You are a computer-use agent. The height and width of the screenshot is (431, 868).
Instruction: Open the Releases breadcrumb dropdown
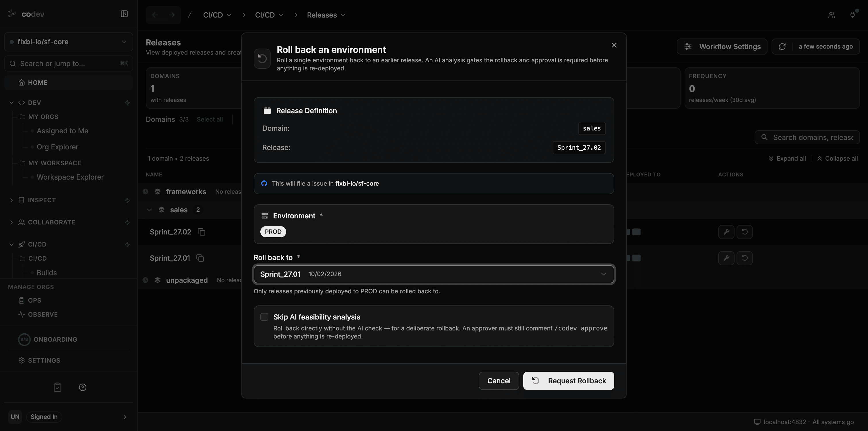pyautogui.click(x=326, y=15)
